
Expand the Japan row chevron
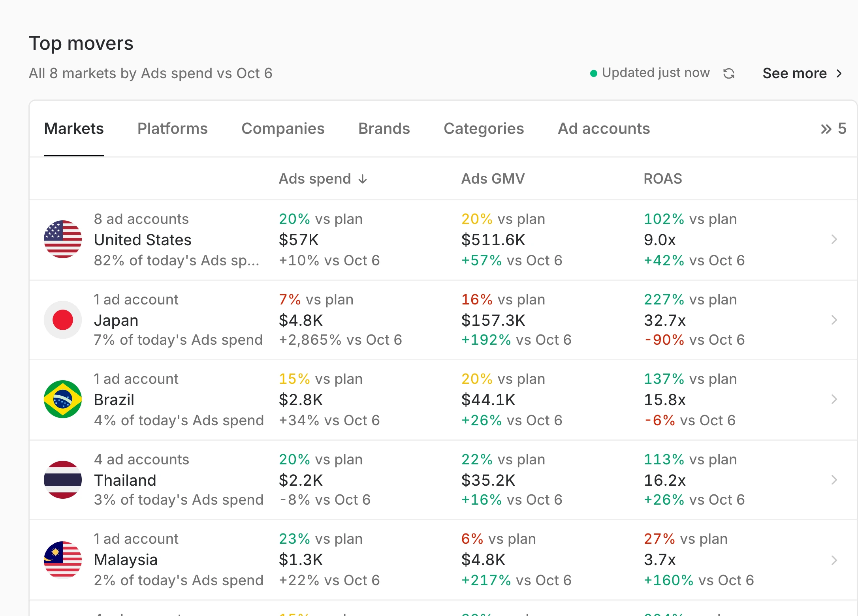click(x=834, y=320)
